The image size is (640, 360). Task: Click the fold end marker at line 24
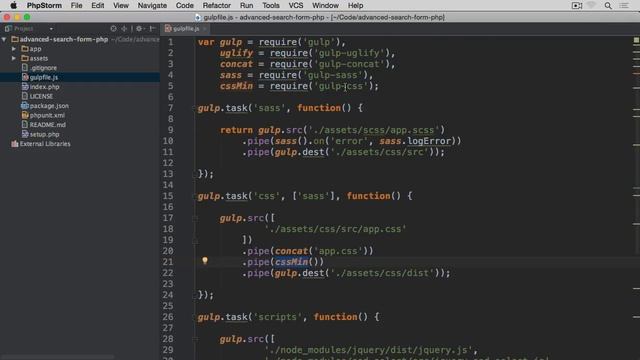pos(194,295)
